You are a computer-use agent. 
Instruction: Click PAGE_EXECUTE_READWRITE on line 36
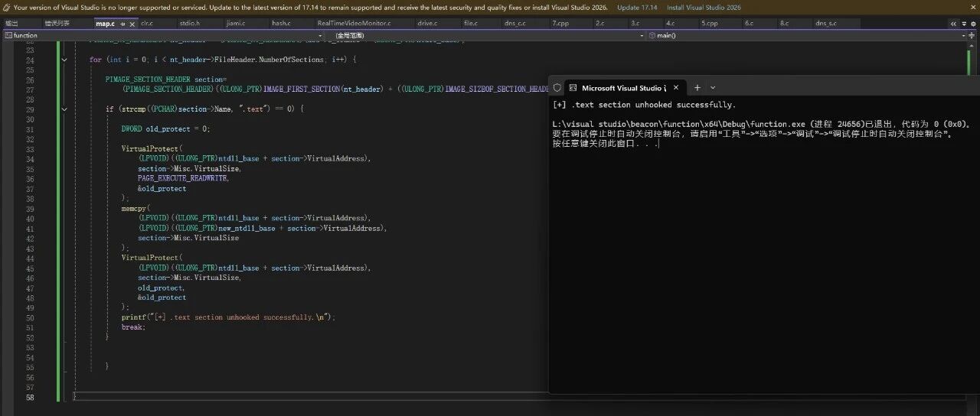[x=184, y=178]
